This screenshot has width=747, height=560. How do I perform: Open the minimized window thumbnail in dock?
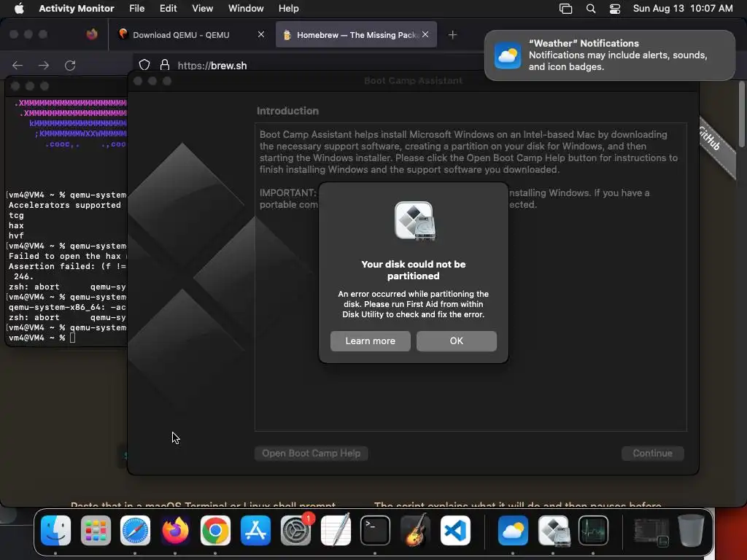click(x=651, y=532)
